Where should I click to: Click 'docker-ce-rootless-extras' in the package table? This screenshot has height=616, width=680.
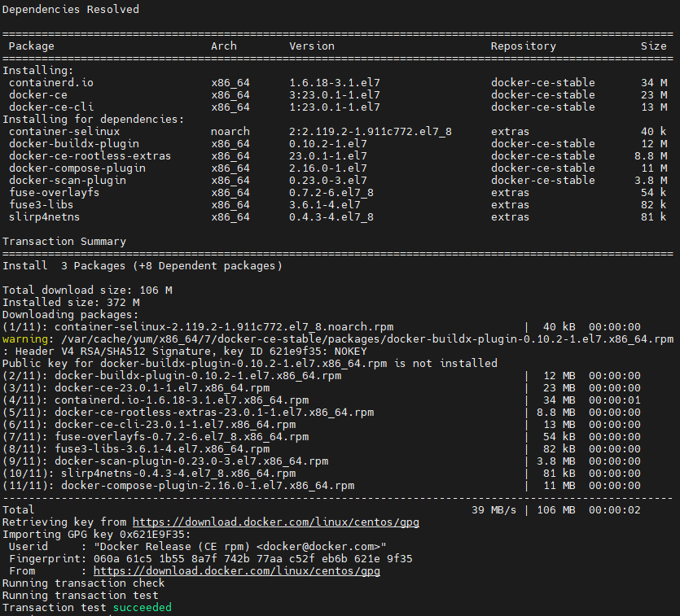click(x=90, y=156)
